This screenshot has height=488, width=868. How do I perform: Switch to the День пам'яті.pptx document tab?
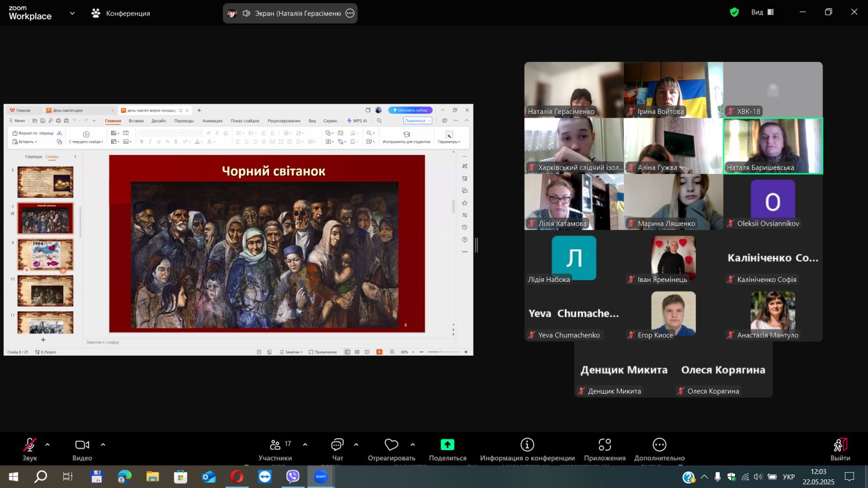(80, 110)
